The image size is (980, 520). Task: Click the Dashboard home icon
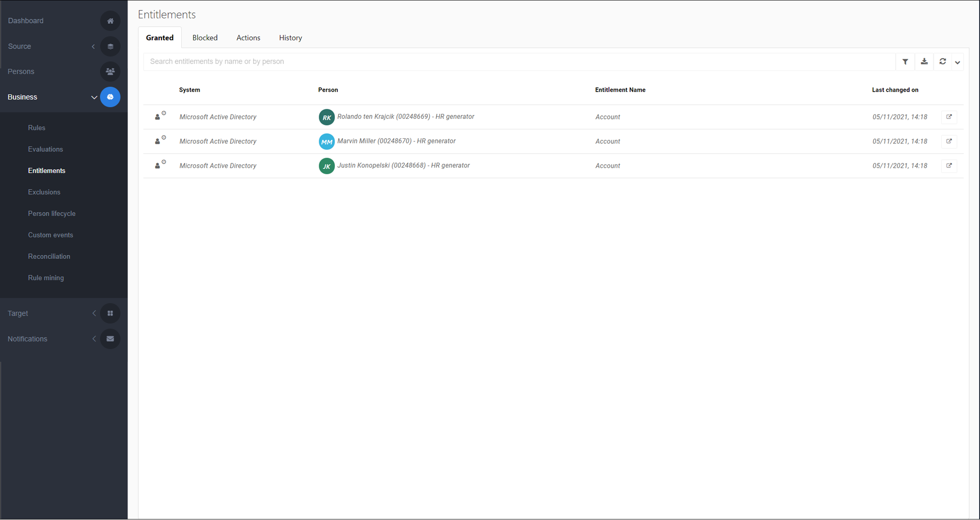pos(110,21)
